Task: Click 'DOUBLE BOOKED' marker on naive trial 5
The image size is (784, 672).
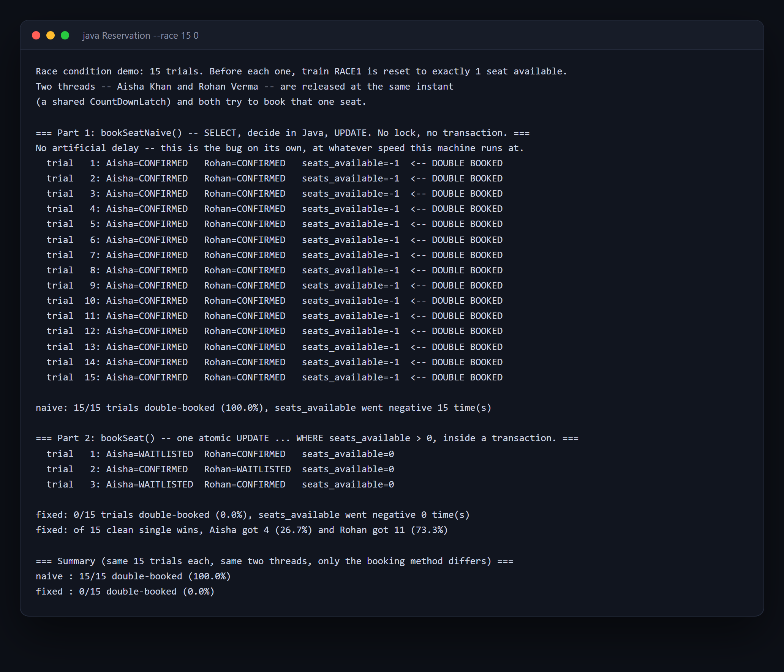Action: tap(467, 224)
